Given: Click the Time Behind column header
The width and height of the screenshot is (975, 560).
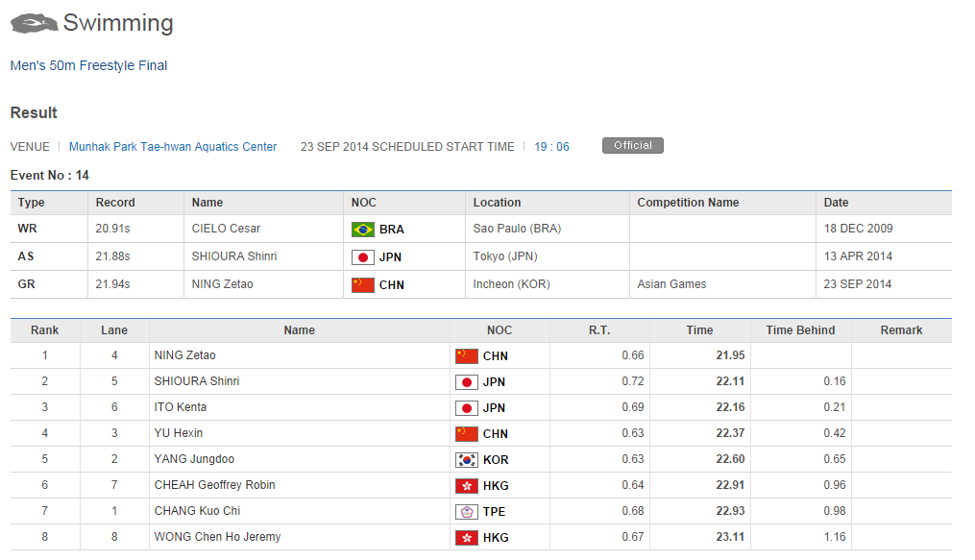Looking at the screenshot, I should tap(800, 330).
